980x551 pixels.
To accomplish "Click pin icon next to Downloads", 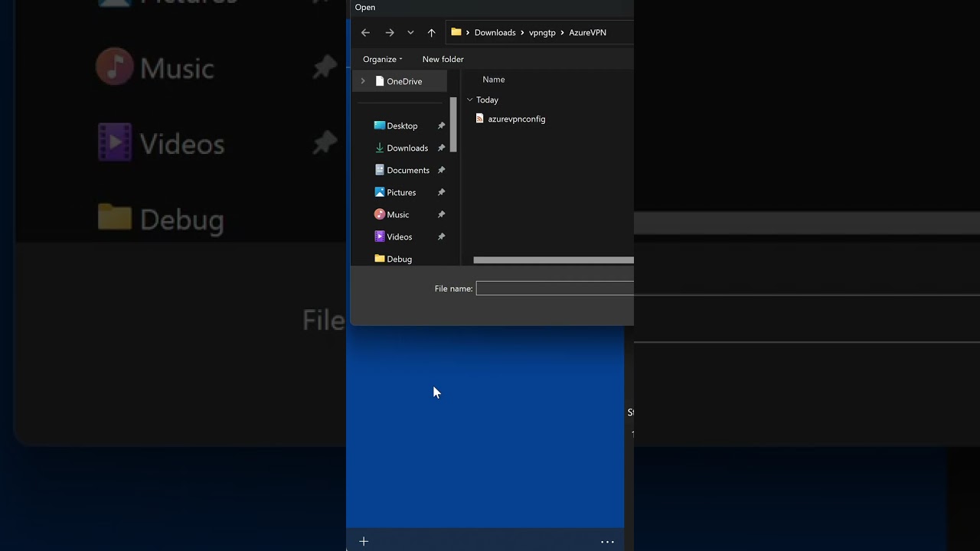I will [441, 148].
